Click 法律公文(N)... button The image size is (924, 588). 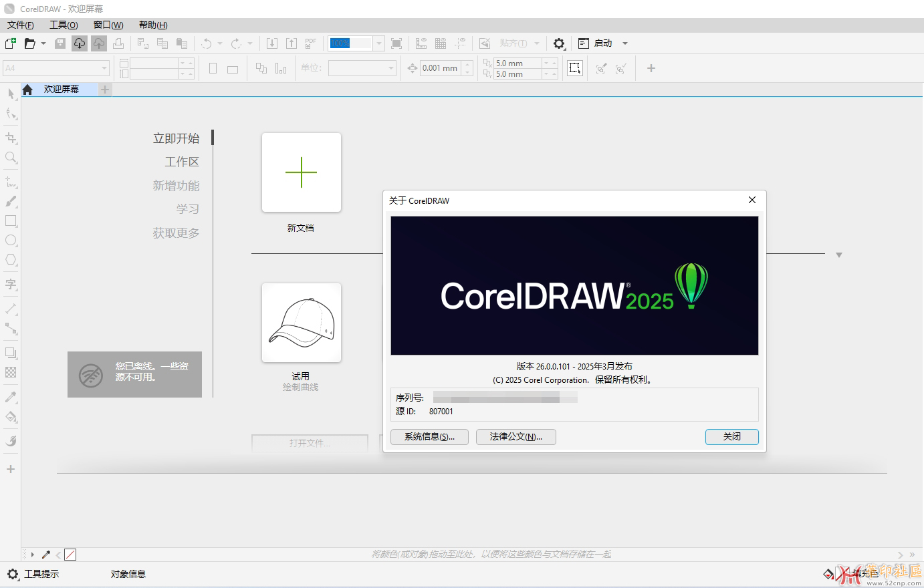516,436
